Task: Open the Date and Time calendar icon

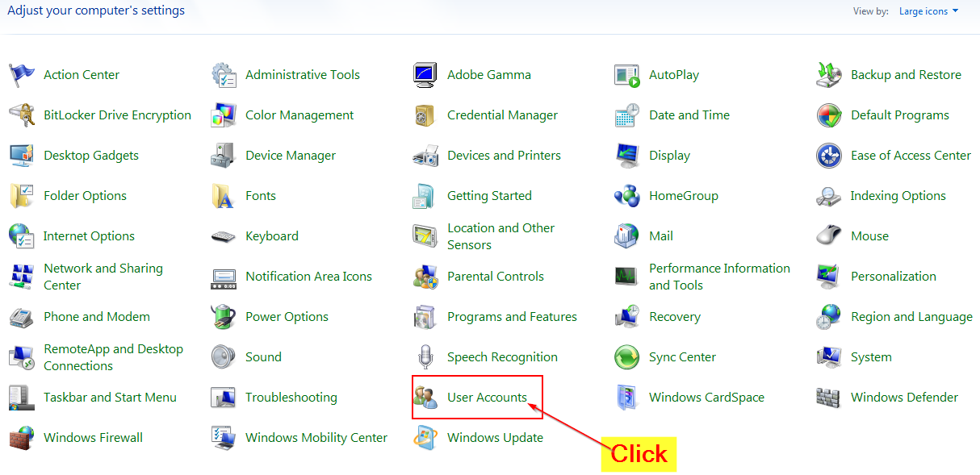Action: tap(627, 115)
